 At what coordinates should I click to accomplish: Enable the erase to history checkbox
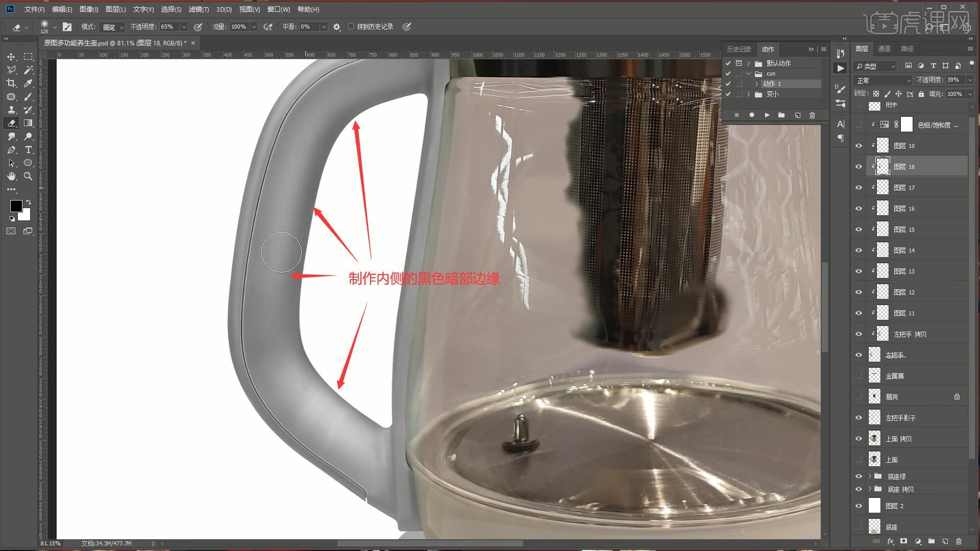(351, 27)
